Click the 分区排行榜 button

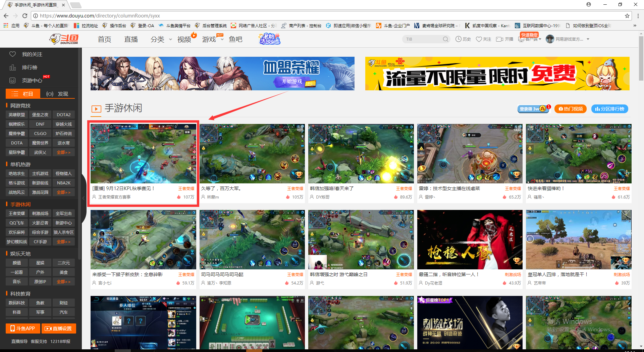pos(609,109)
